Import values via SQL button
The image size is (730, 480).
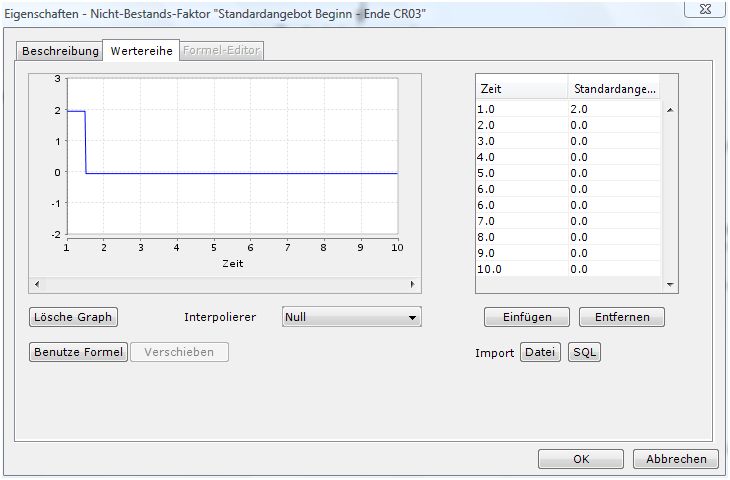click(x=584, y=352)
